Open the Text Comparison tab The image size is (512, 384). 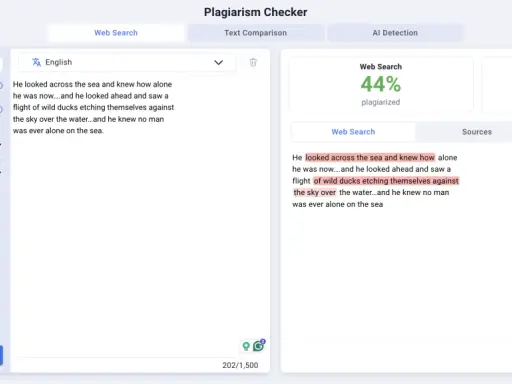click(x=255, y=33)
